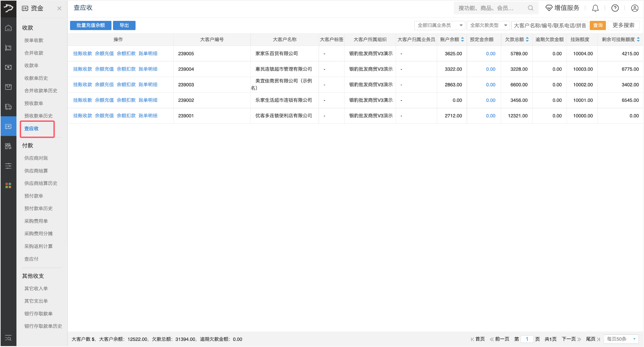Click the search magnifier icon in top bar
644x347 pixels.
[530, 8]
